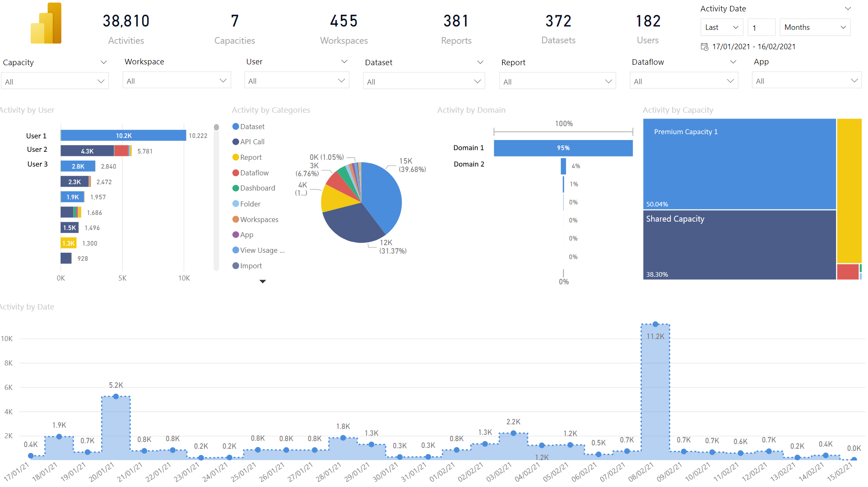Select the red treemap tile
Image resolution: width=868 pixels, height=487 pixels.
click(848, 272)
